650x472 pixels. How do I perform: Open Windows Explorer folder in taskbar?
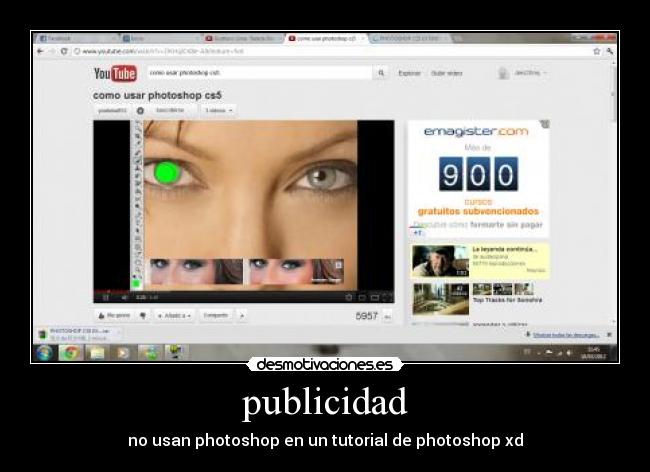click(97, 353)
